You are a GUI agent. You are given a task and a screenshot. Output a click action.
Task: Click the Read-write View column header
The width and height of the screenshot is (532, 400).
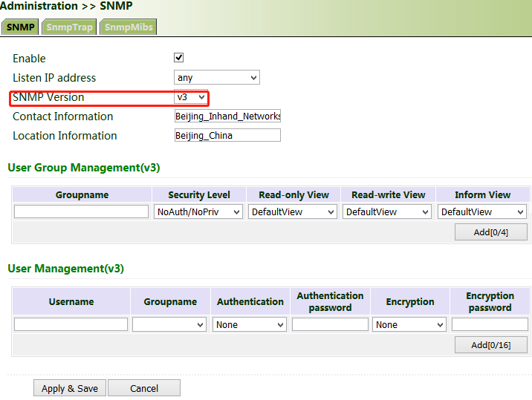(x=388, y=195)
